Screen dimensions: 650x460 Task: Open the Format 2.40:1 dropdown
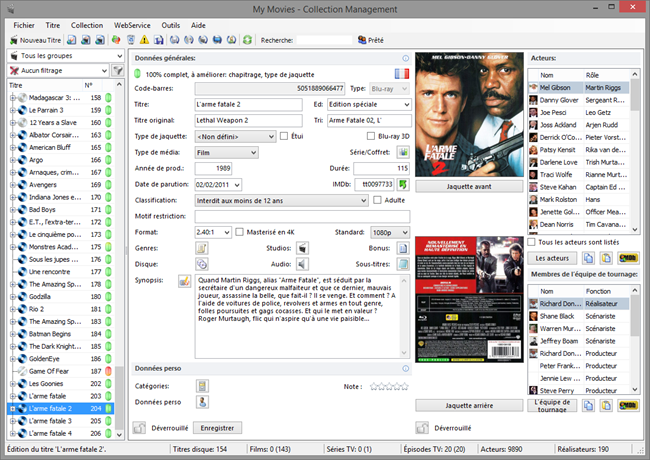(x=213, y=232)
